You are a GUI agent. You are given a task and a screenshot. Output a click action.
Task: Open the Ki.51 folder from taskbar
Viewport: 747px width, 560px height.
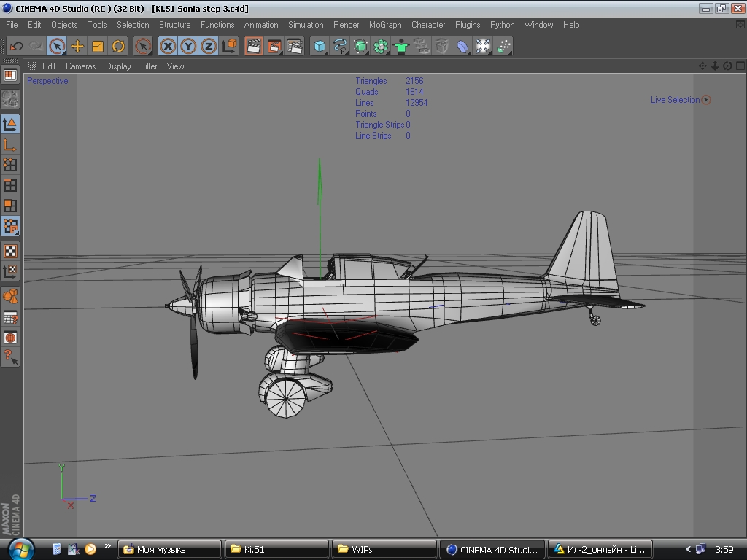point(276,550)
